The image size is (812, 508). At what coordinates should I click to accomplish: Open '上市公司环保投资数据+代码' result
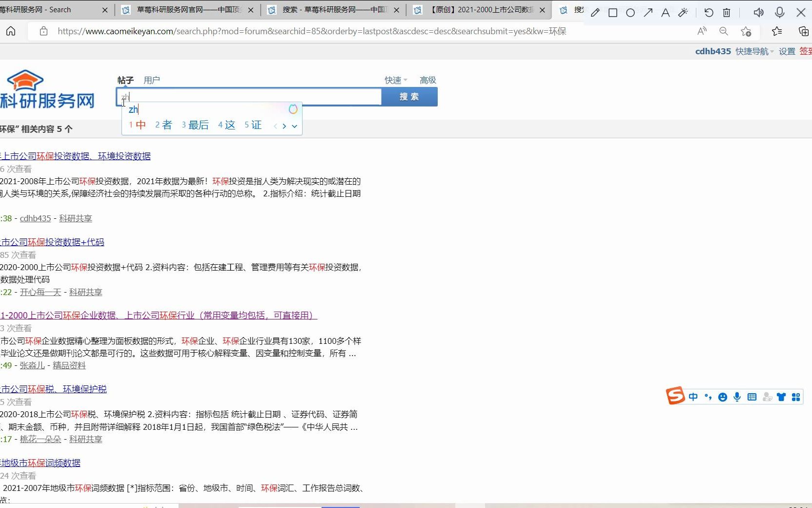coord(52,242)
